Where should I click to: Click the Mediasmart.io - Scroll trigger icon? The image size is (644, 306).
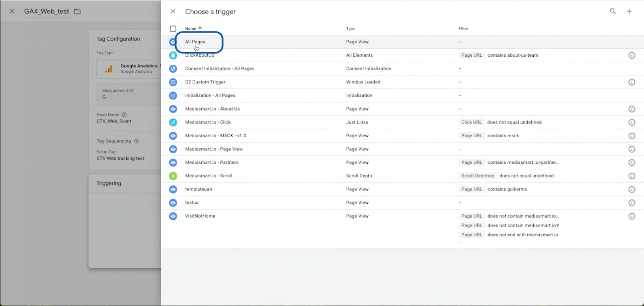173,176
